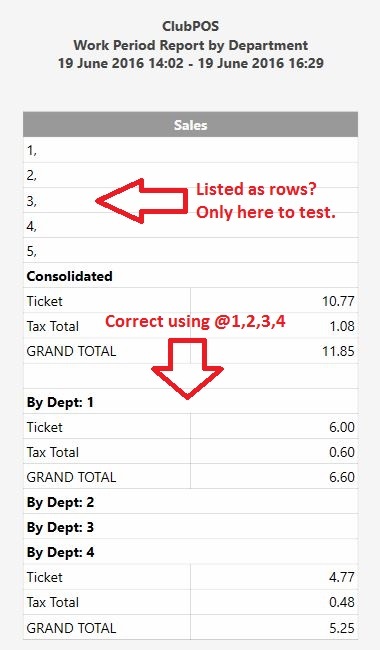Select the row labeled 4,

point(191,225)
